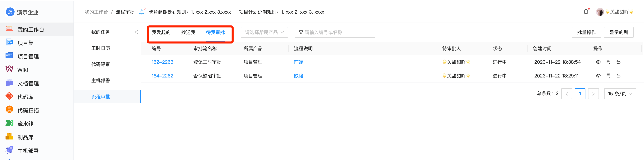Open 制品库 from the sidebar
Viewport: 644px width, 160px height.
coord(25,137)
